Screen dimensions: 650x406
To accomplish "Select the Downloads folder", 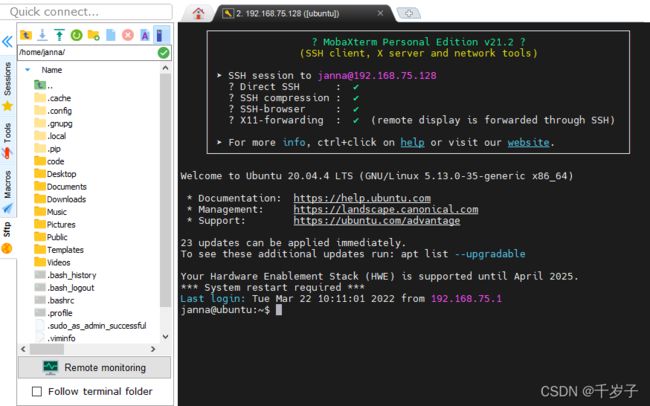I will pyautogui.click(x=61, y=199).
